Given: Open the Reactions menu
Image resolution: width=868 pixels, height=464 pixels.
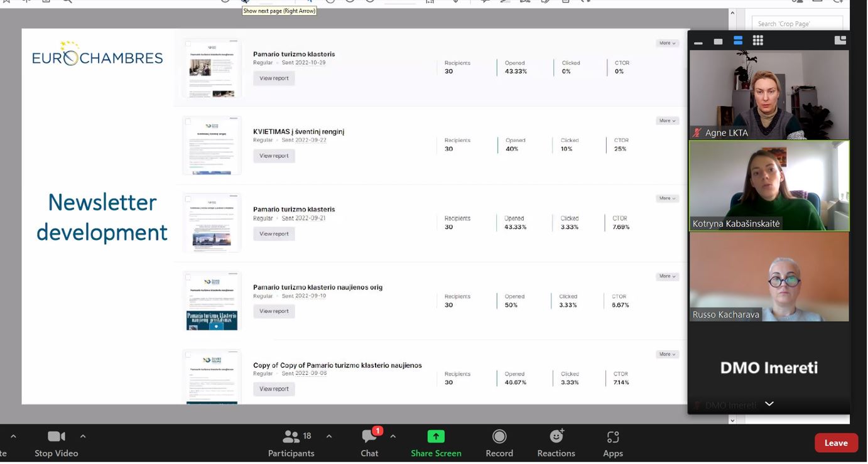Looking at the screenshot, I should click(x=556, y=443).
